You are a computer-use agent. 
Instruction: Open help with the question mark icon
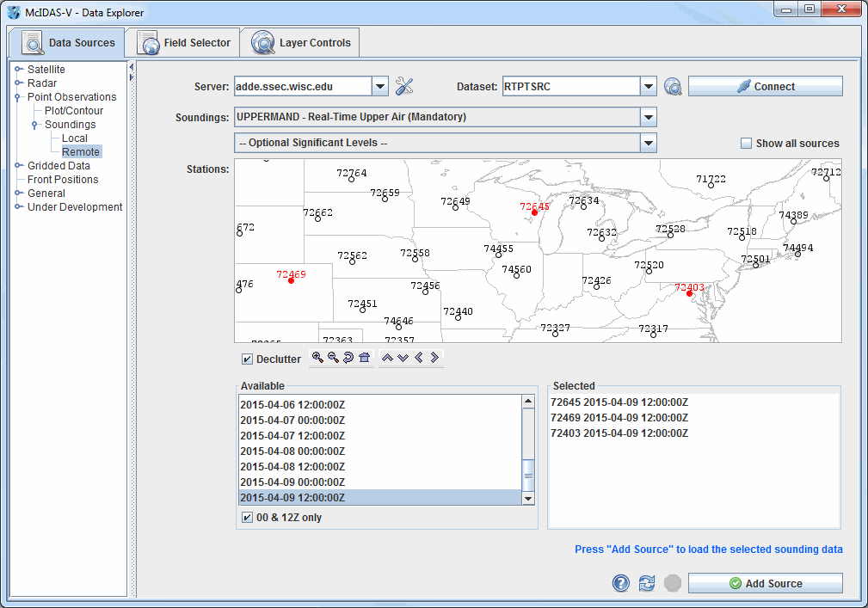point(621,583)
